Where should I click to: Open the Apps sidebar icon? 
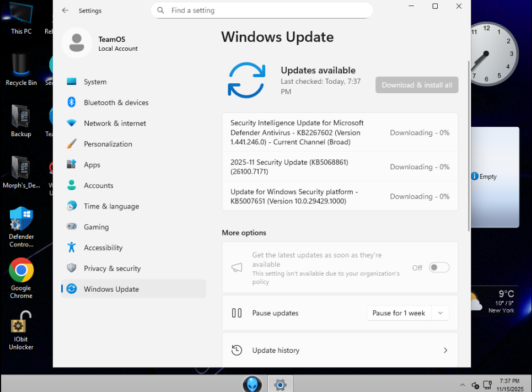[x=72, y=164]
